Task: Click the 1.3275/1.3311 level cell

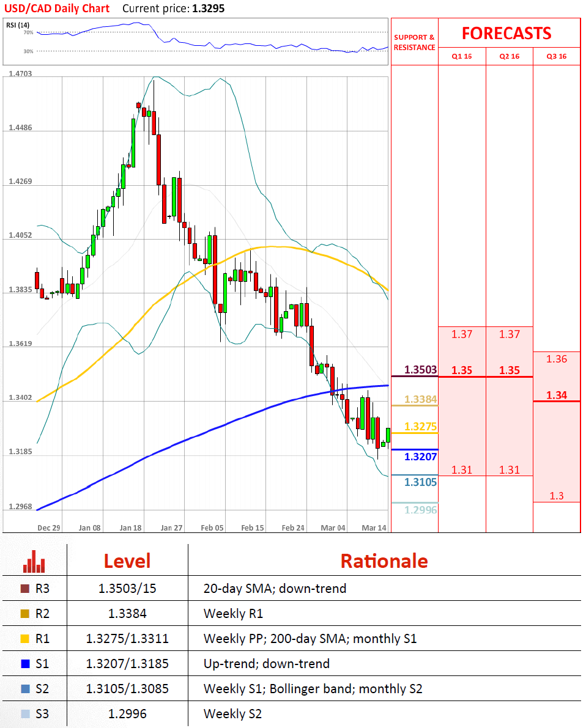Action: tap(127, 639)
